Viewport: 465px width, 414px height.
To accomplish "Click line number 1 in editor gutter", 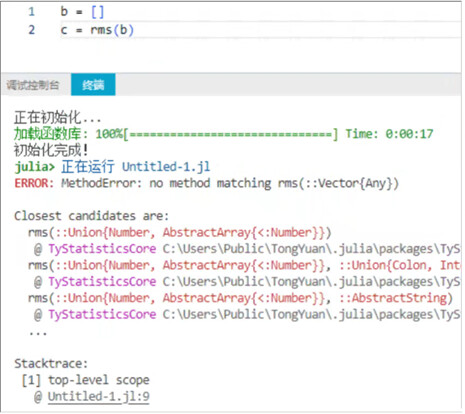I will 31,12.
